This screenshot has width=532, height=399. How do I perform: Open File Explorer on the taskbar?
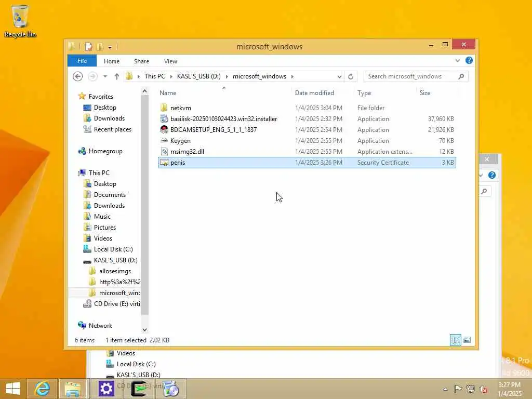tap(73, 389)
